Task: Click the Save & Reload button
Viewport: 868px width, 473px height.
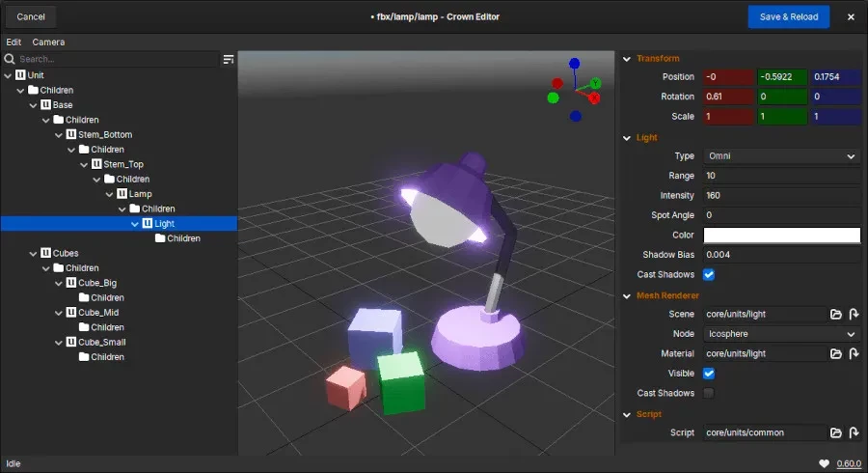Action: pos(788,16)
